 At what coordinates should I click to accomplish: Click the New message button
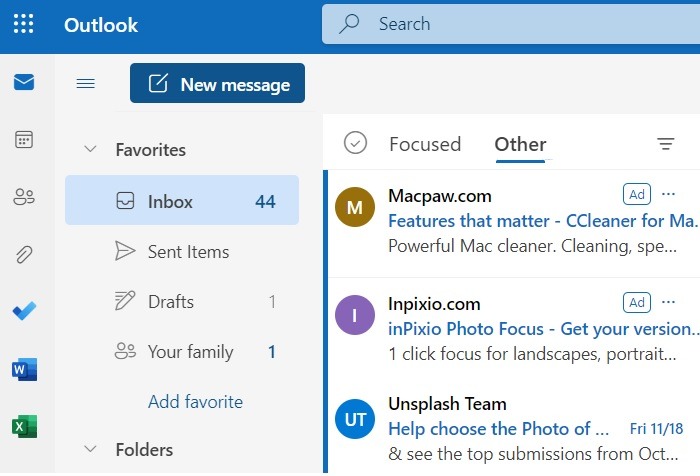(x=217, y=84)
